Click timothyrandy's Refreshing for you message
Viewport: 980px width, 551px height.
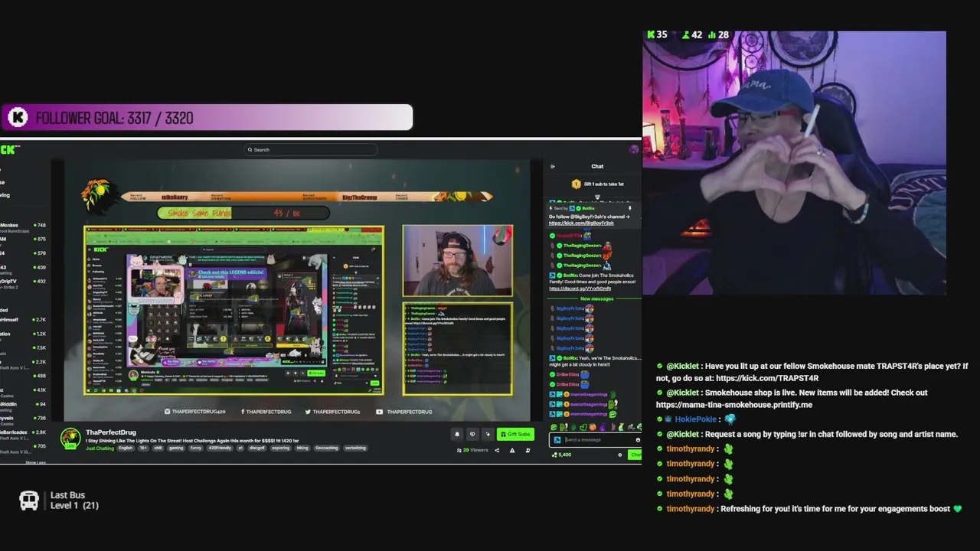click(x=809, y=509)
